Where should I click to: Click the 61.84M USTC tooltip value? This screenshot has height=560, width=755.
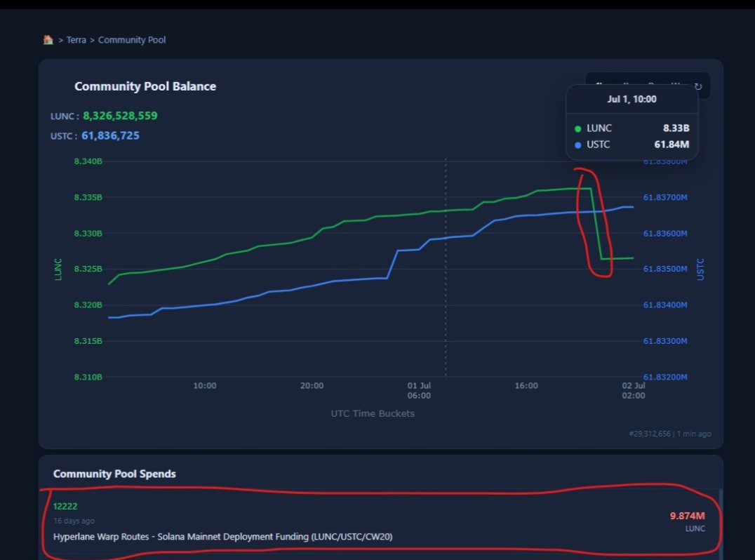coord(672,145)
